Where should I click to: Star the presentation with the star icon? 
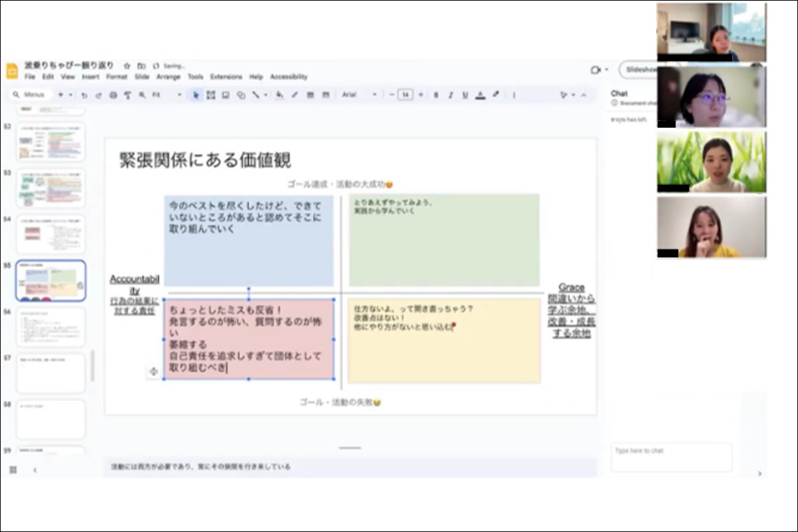pyautogui.click(x=127, y=66)
